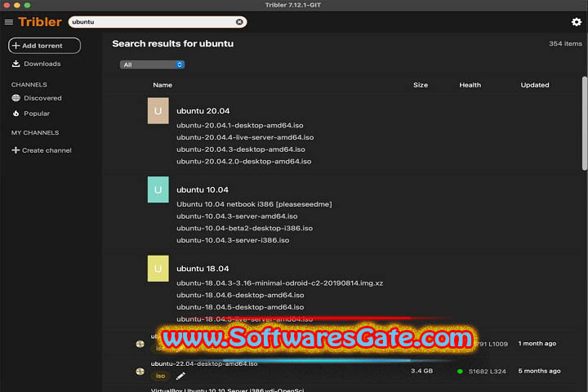Viewport: 588px width, 392px height.
Task: Click the vertical scrollbar of results list
Action: click(x=585, y=123)
